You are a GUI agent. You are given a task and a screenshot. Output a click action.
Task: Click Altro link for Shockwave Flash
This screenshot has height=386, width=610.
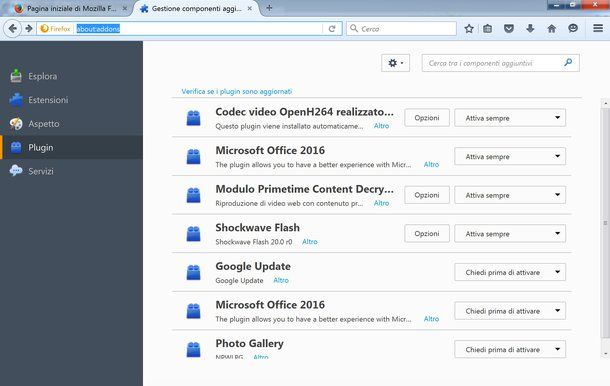coord(310,242)
